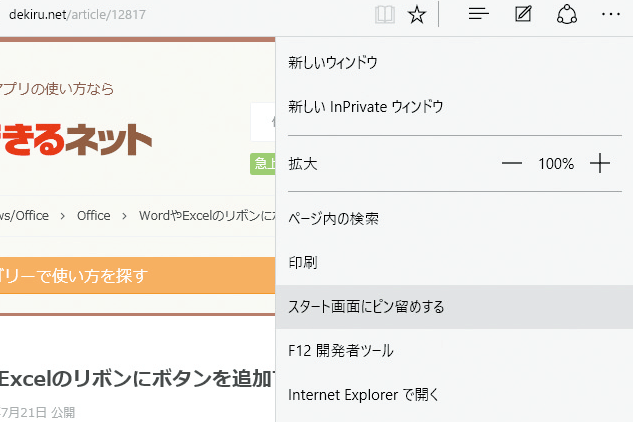Open Reading view book icon
The width and height of the screenshot is (633, 422).
384,15
